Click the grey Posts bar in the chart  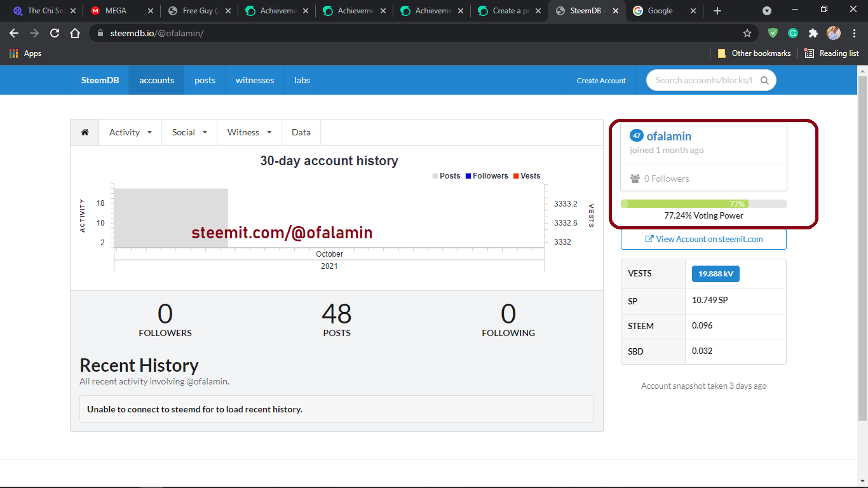pyautogui.click(x=171, y=218)
